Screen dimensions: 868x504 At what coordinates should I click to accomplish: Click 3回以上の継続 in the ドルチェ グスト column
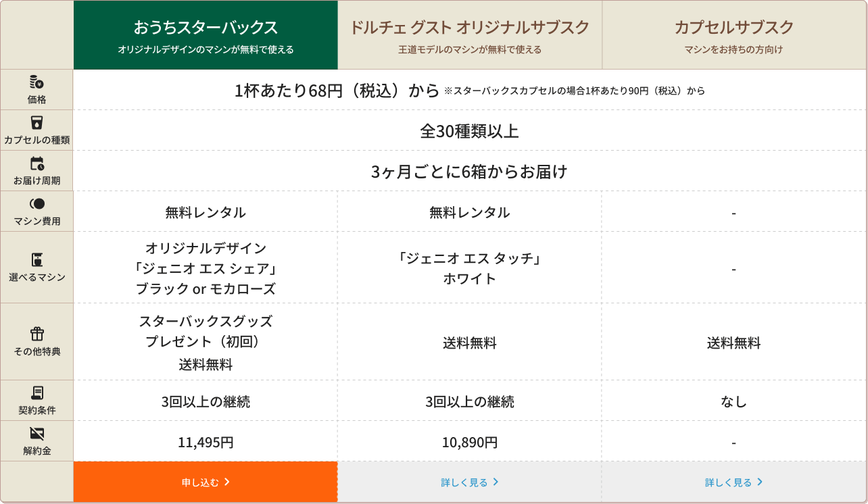point(470,402)
